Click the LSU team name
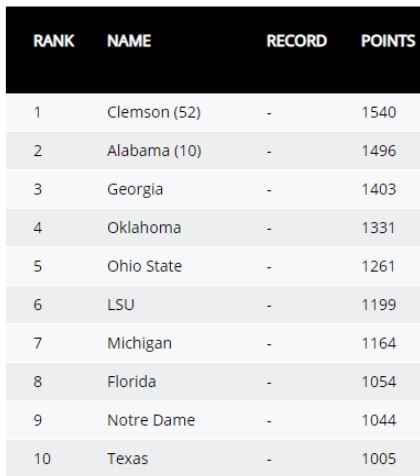Image resolution: width=420 pixels, height=476 pixels. (121, 305)
